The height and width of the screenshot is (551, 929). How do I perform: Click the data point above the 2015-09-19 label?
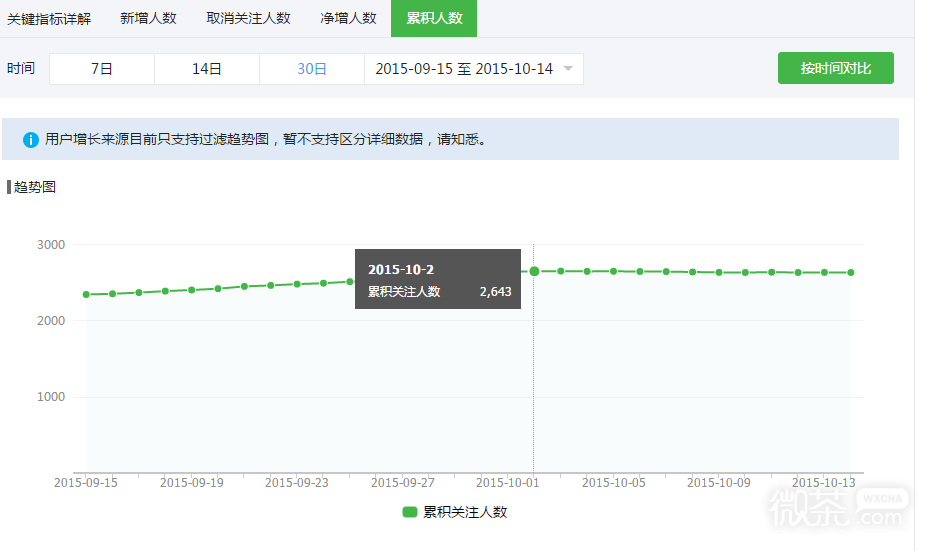pyautogui.click(x=191, y=290)
